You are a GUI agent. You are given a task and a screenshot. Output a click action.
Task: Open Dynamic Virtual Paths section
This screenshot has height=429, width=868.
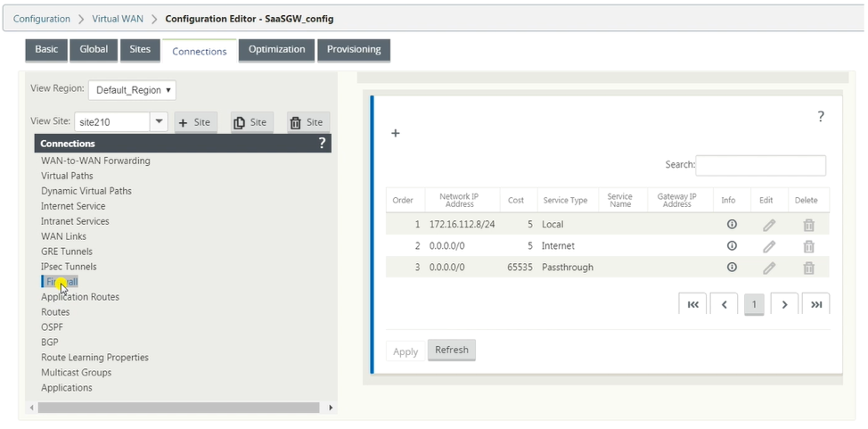[x=86, y=191]
